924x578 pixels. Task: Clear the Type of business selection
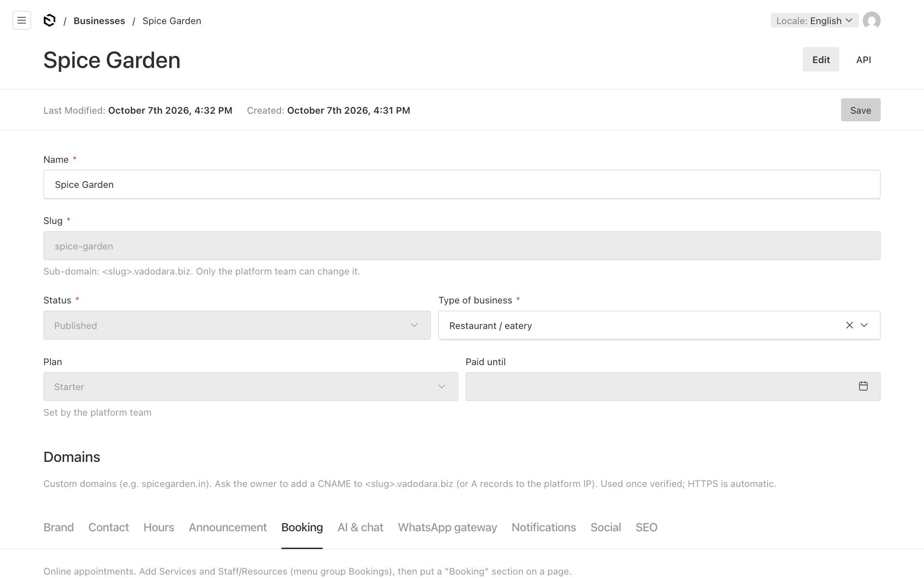pyautogui.click(x=849, y=325)
